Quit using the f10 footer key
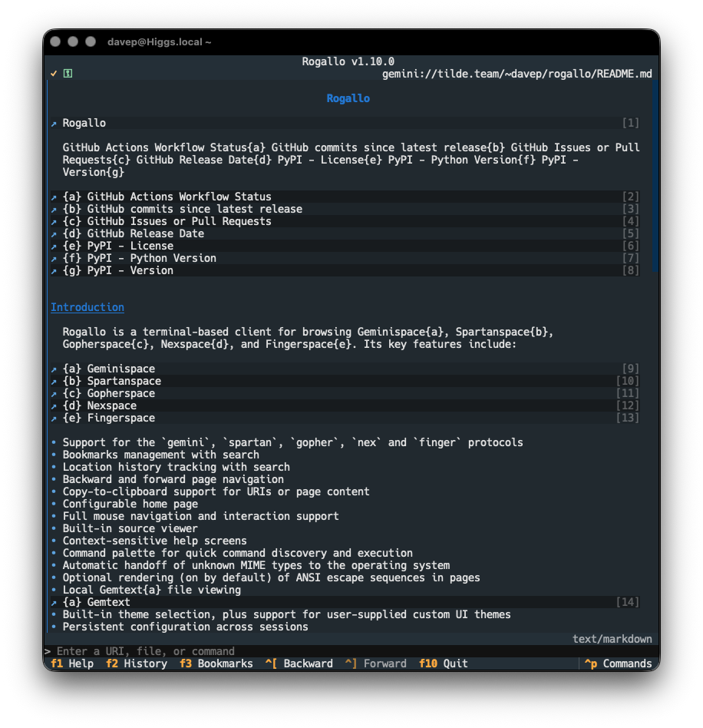This screenshot has height=728, width=703. pyautogui.click(x=443, y=663)
